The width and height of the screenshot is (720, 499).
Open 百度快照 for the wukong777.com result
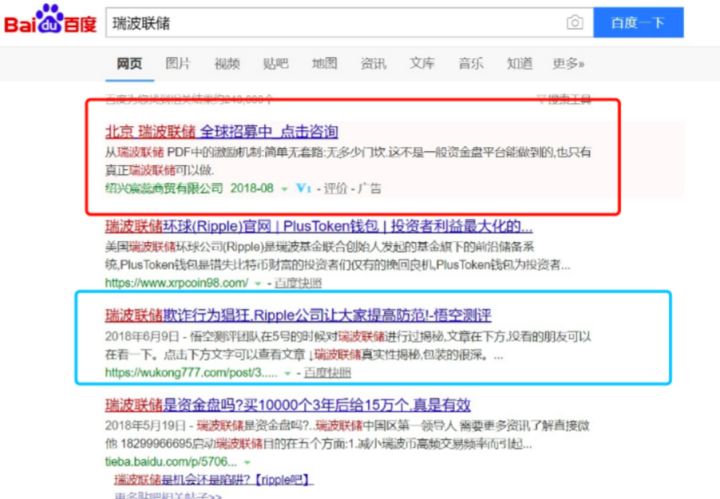coord(326,372)
